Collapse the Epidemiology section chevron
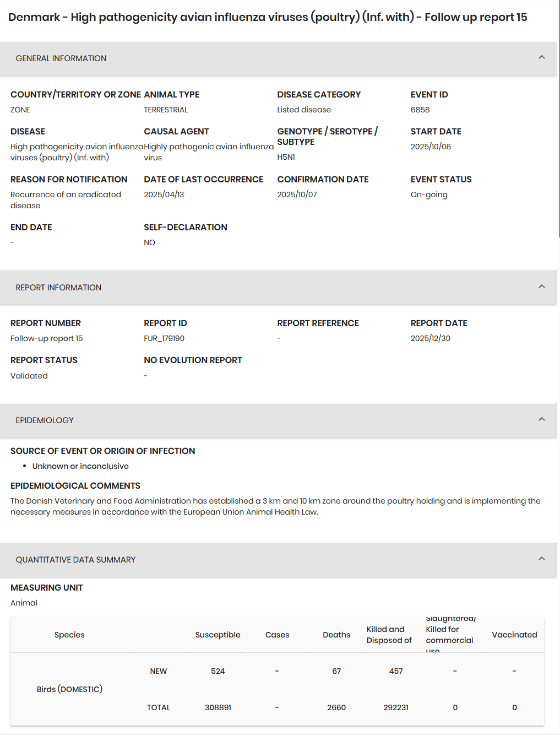Screen dimensions: 560x735 pyautogui.click(x=541, y=419)
